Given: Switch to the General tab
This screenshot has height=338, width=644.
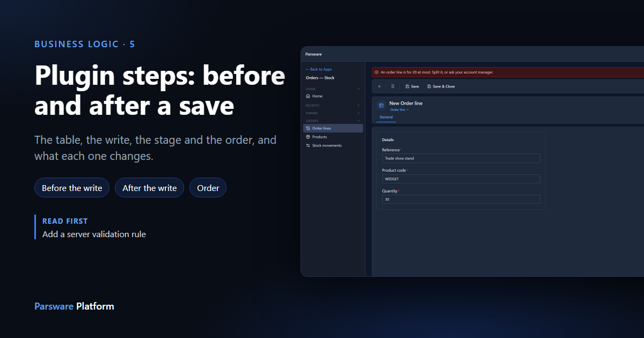Looking at the screenshot, I should [x=386, y=117].
